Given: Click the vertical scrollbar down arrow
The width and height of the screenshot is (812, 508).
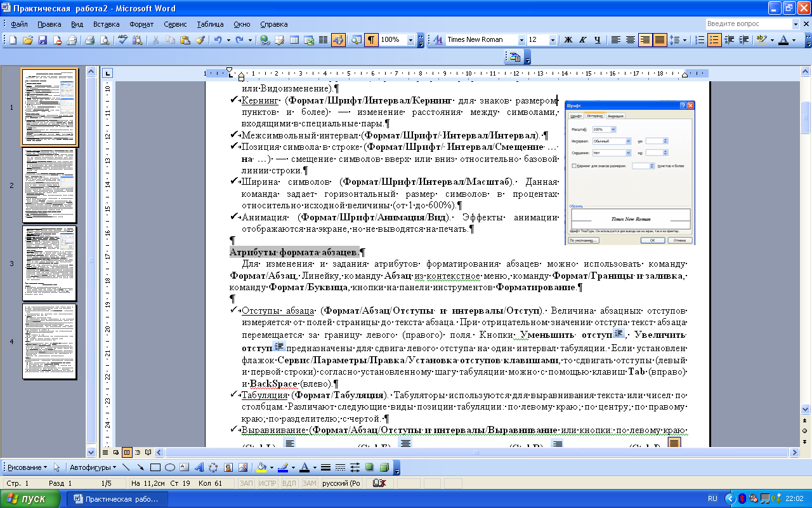Looking at the screenshot, I should [x=805, y=410].
